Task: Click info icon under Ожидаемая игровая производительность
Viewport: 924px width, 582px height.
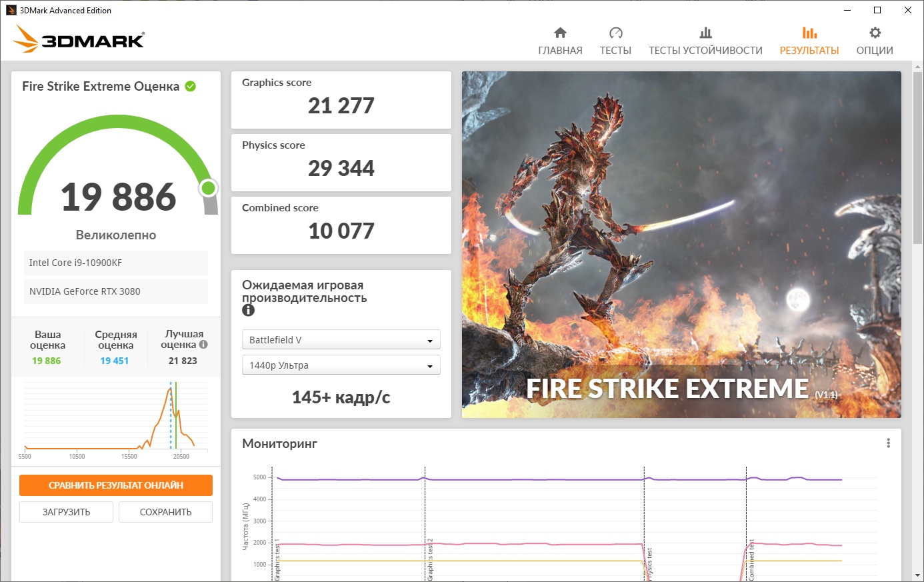Action: tap(248, 310)
